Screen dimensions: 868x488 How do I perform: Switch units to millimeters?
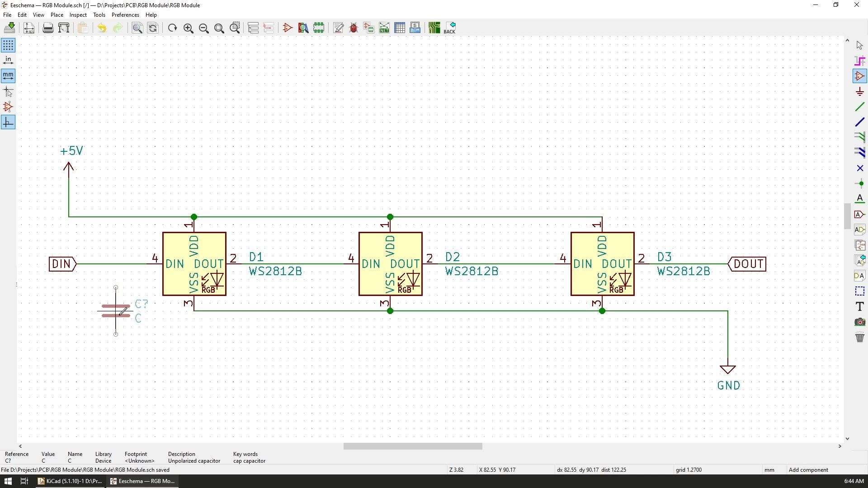coord(8,76)
